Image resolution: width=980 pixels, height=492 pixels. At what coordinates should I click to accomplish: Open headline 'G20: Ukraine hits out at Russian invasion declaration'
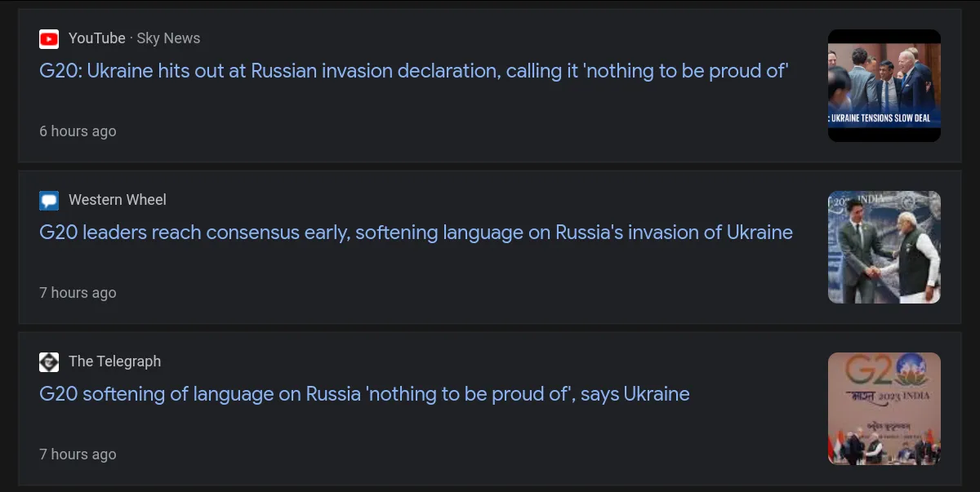(413, 71)
